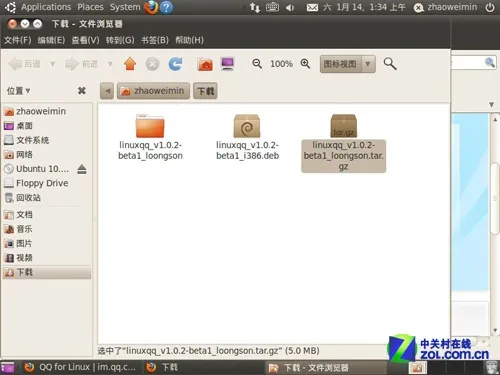The height and width of the screenshot is (375, 500).
Task: Open the icon view (图标视图) mode dropdown
Action: pos(348,64)
